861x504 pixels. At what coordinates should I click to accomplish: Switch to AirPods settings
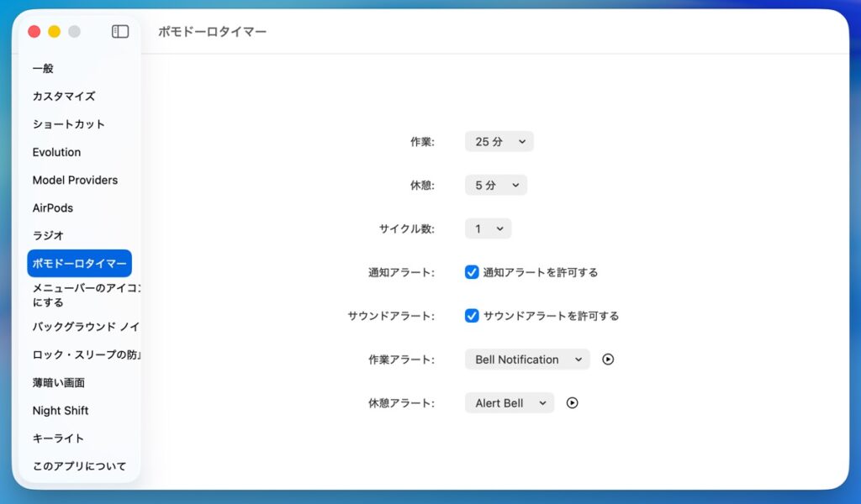coord(52,207)
